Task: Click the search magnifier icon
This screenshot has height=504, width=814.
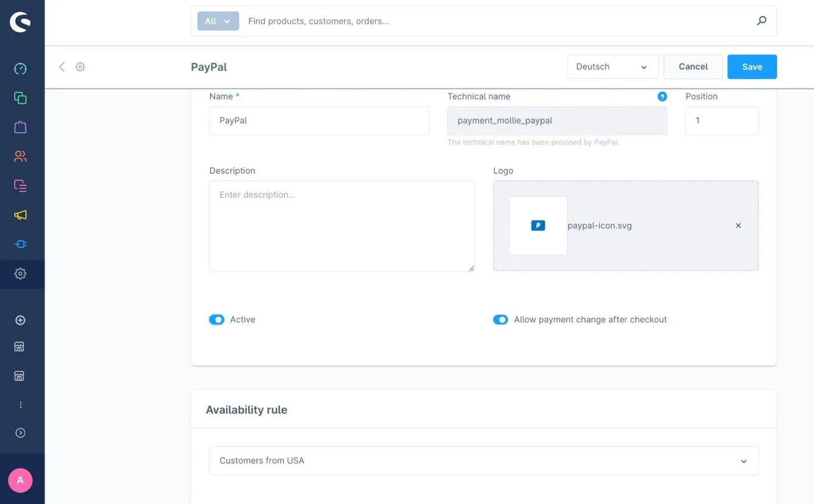Action: [x=762, y=21]
